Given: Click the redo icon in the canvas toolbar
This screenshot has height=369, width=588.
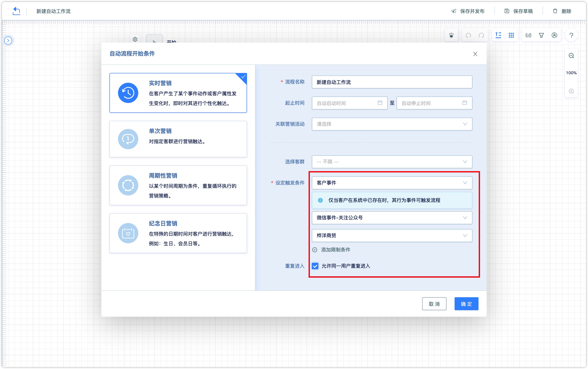Looking at the screenshot, I should [x=481, y=35].
